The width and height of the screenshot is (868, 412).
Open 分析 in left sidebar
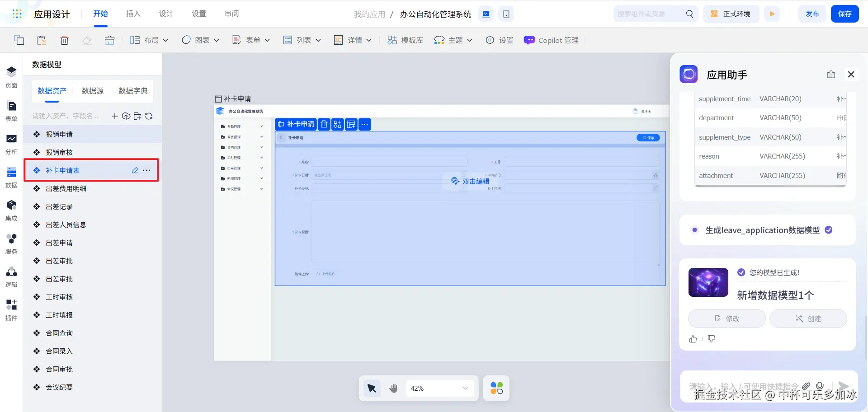click(11, 144)
